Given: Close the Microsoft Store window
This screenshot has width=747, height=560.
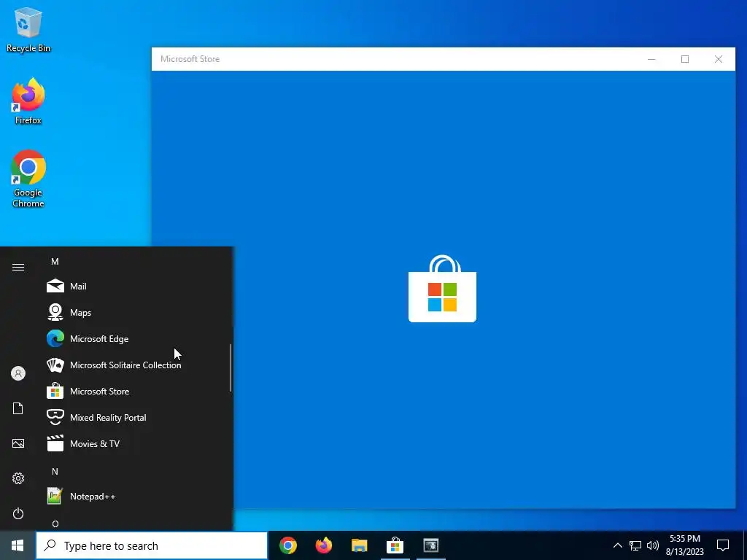Looking at the screenshot, I should click(719, 59).
